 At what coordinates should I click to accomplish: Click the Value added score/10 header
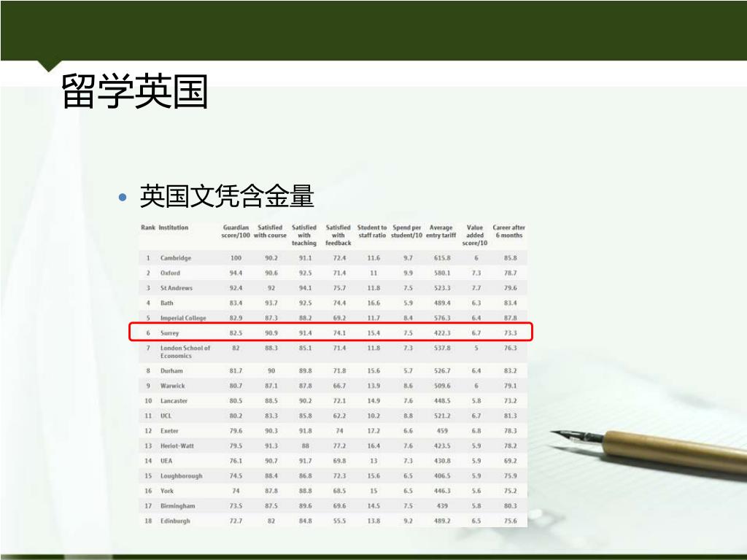474,236
